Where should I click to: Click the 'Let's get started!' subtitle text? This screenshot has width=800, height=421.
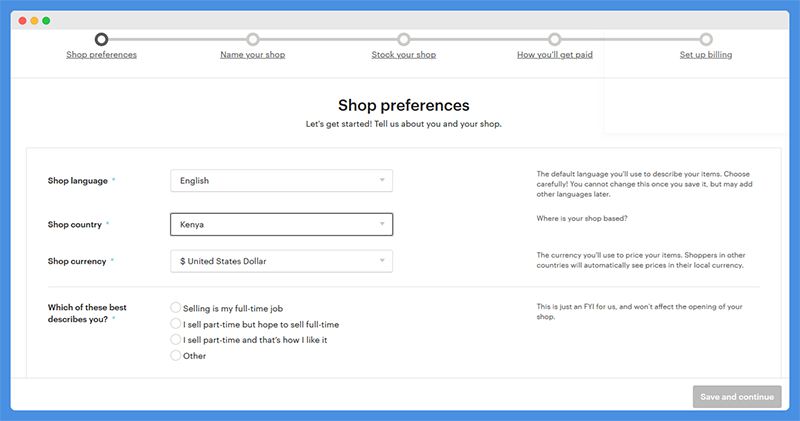[404, 124]
